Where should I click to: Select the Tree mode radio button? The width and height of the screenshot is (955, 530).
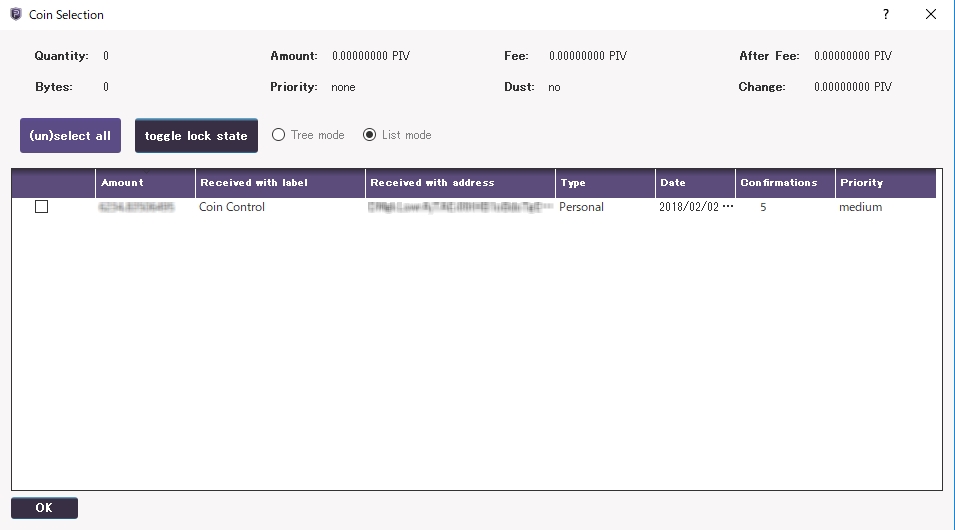tap(279, 135)
